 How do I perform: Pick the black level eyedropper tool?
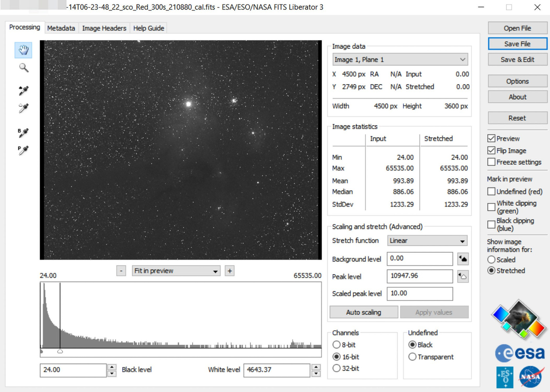23,91
